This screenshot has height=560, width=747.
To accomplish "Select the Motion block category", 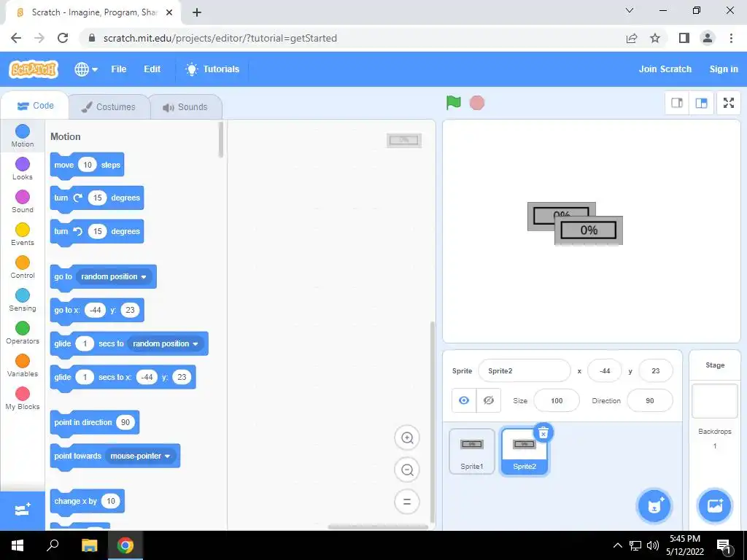I will 23,136.
